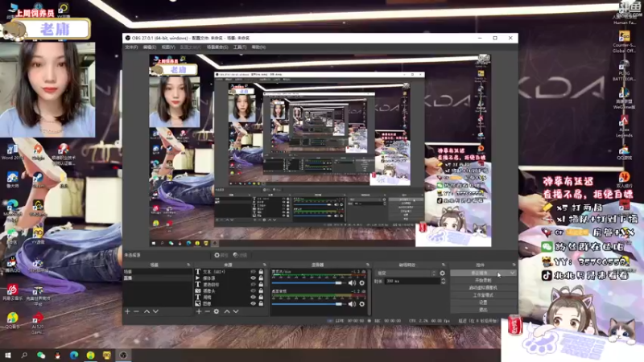
Task: Select the 摄像头 source row
Action: pos(230,290)
